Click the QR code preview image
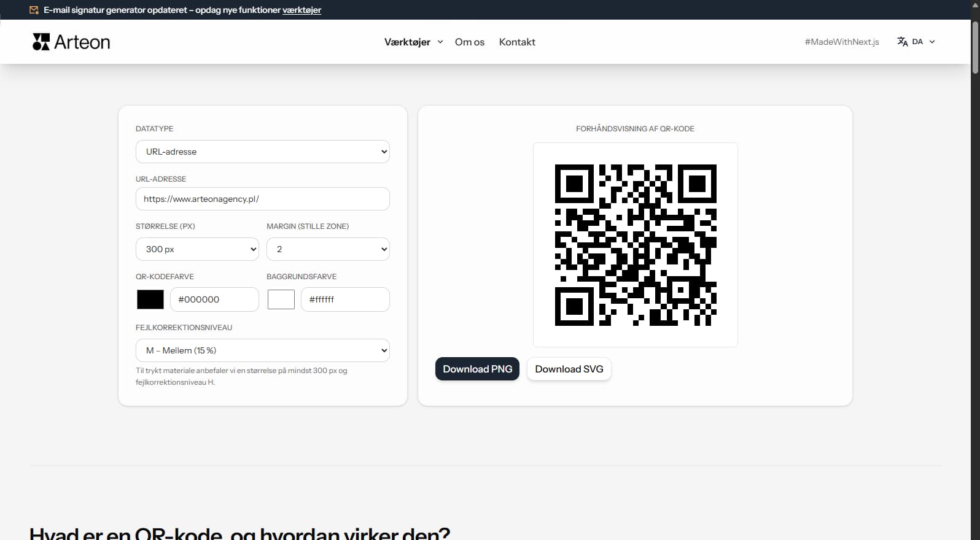The height and width of the screenshot is (540, 980). click(x=636, y=245)
